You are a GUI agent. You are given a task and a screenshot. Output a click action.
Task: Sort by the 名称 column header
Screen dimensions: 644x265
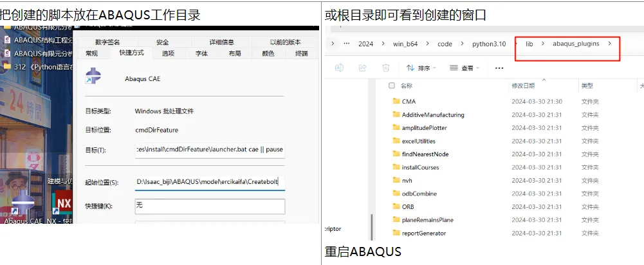[x=406, y=86]
